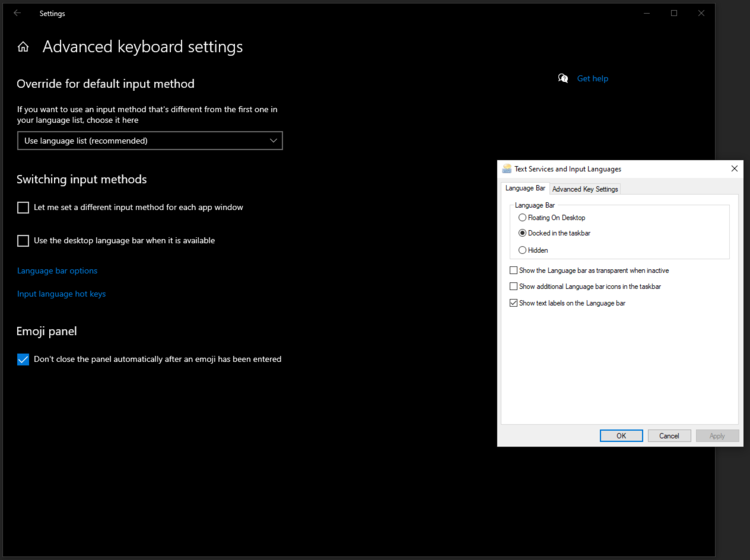The height and width of the screenshot is (560, 750).
Task: Check Show Language bar as transparent when inactive
Action: pyautogui.click(x=513, y=270)
